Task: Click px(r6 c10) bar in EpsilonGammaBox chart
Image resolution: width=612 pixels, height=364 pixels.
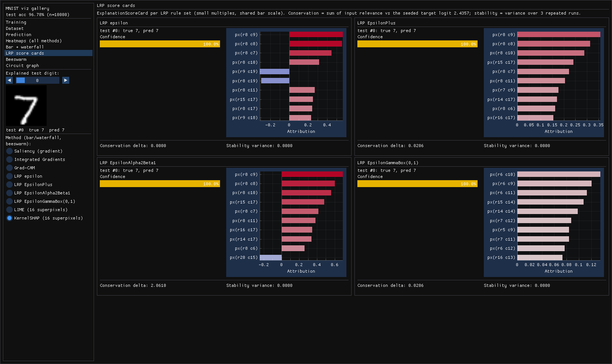Action: tap(559, 174)
